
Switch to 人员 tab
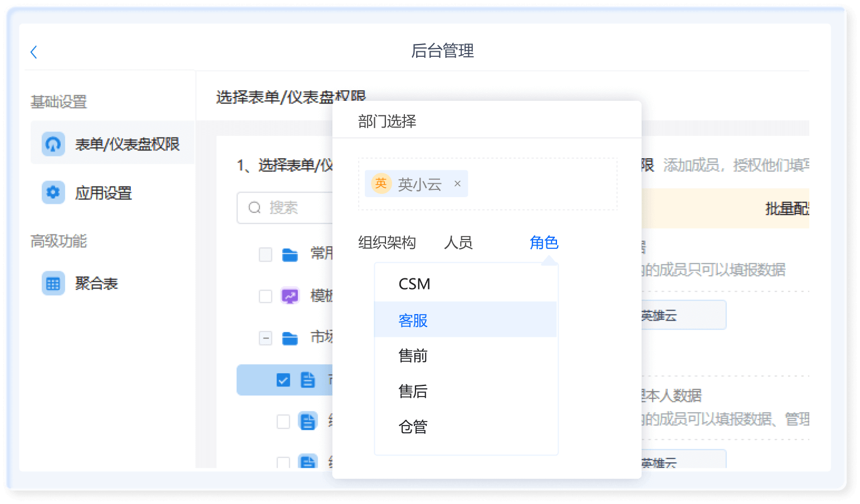coord(458,243)
